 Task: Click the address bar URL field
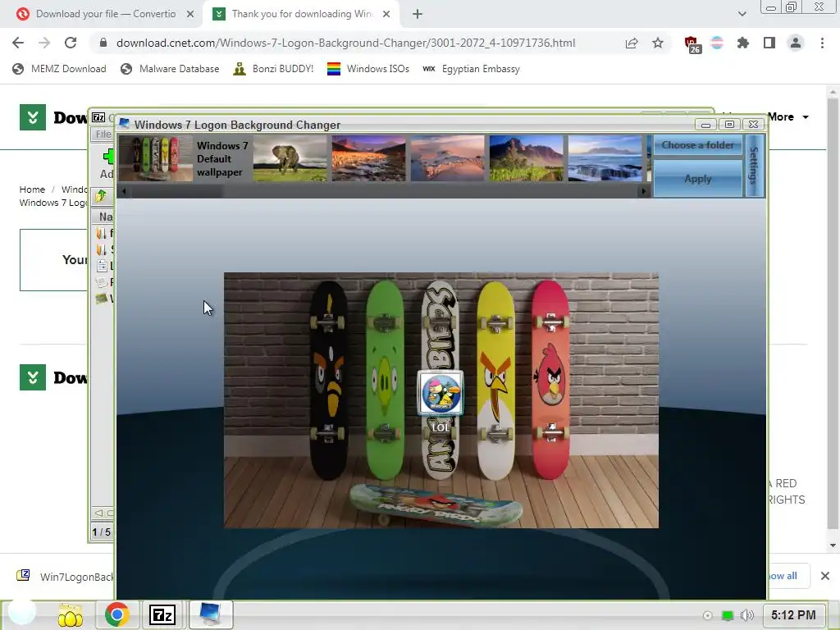click(345, 43)
